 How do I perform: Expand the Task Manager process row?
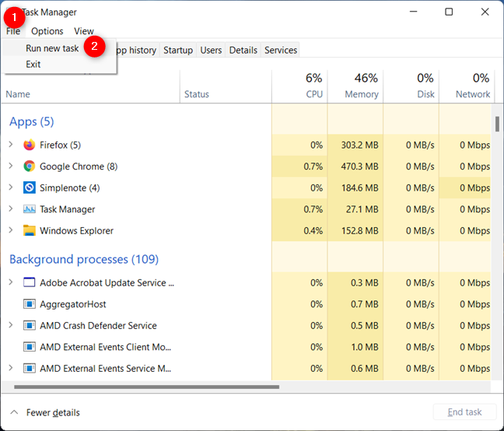pos(11,209)
